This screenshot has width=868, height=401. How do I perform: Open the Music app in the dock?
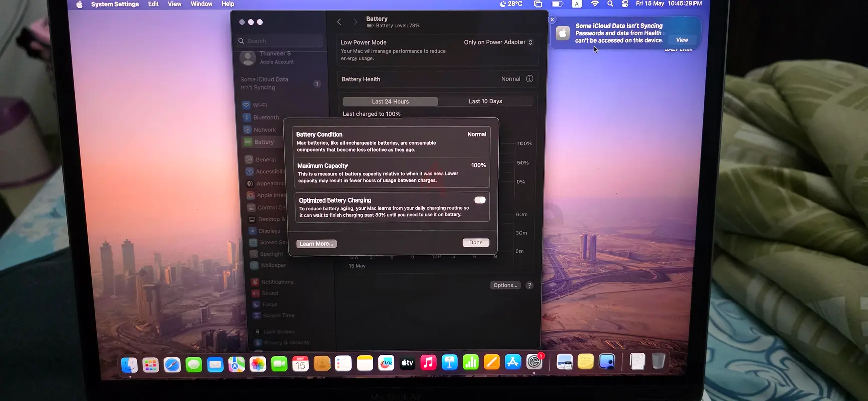pyautogui.click(x=428, y=362)
